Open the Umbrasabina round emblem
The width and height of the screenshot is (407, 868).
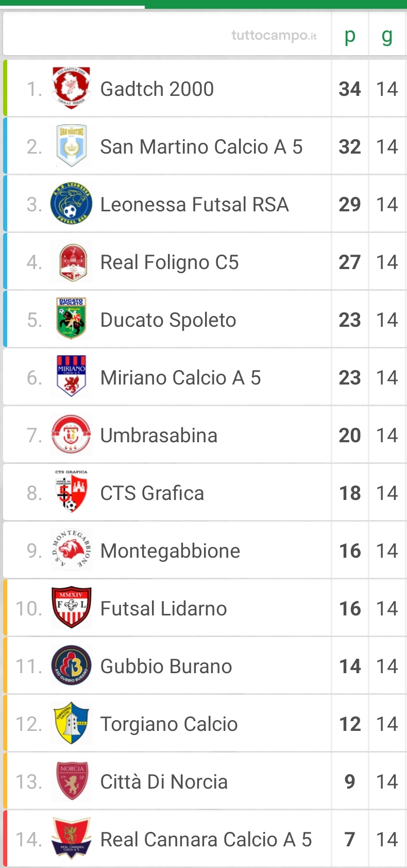coord(72,435)
